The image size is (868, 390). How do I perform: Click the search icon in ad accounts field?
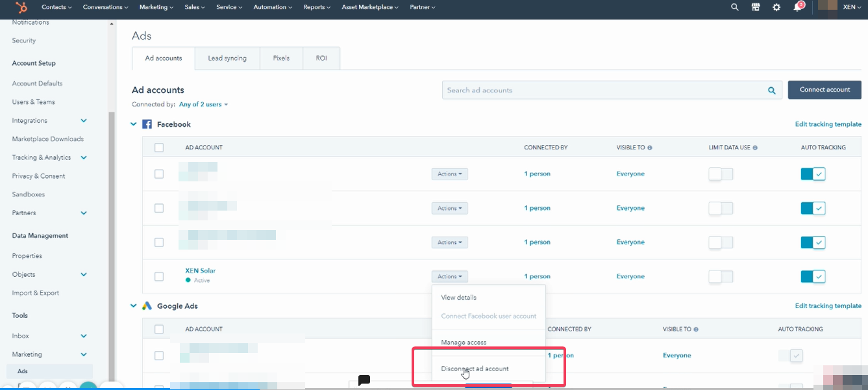pos(772,90)
